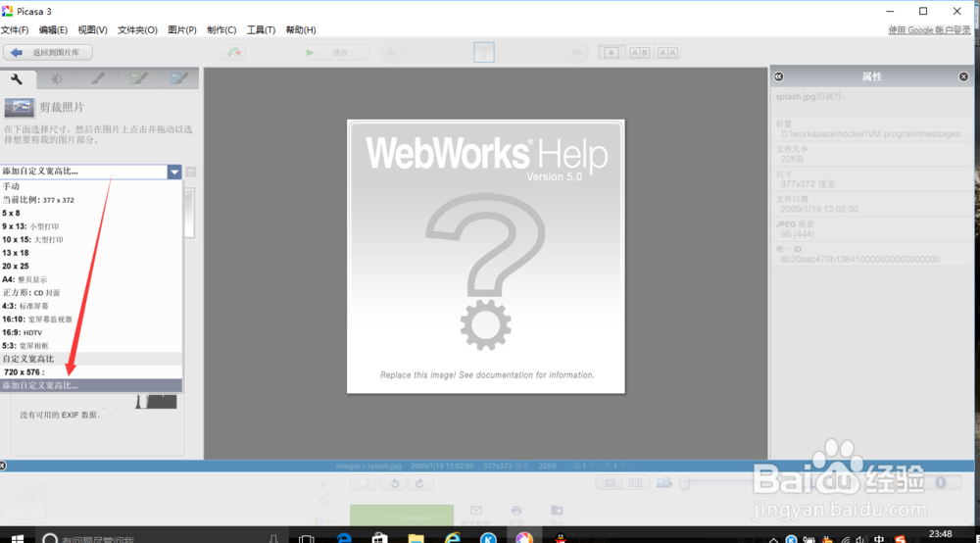
Task: Click the star favorite button
Action: (364, 483)
